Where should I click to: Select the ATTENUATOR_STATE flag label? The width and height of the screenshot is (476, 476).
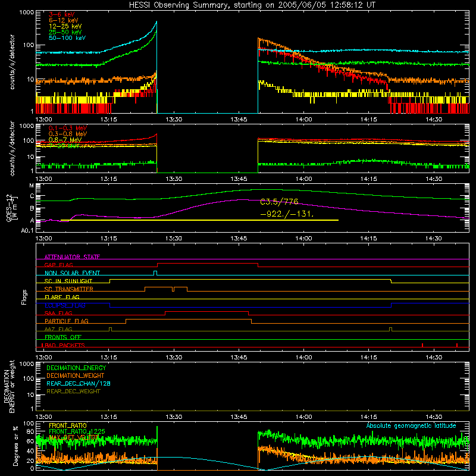72,257
